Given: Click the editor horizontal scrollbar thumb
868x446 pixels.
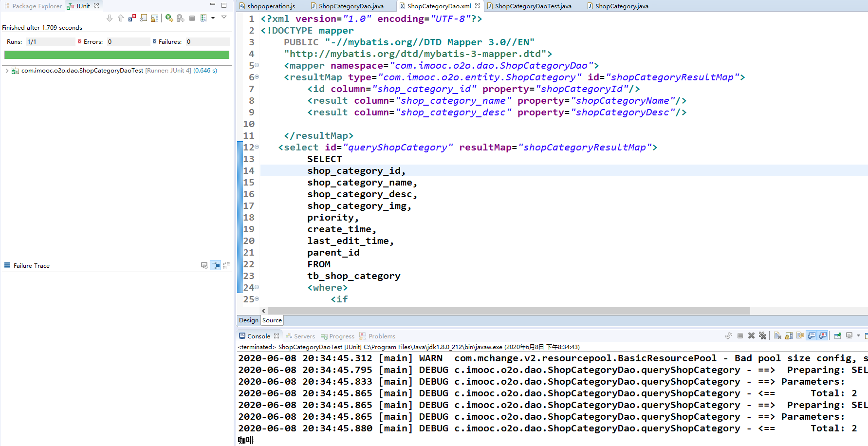Looking at the screenshot, I should (x=509, y=311).
